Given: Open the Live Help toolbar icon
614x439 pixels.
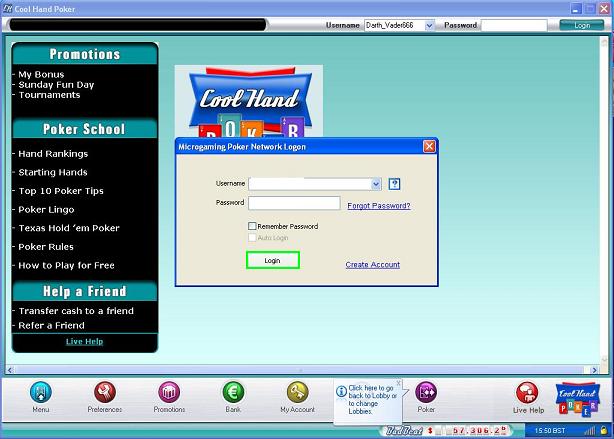Looking at the screenshot, I should click(527, 392).
